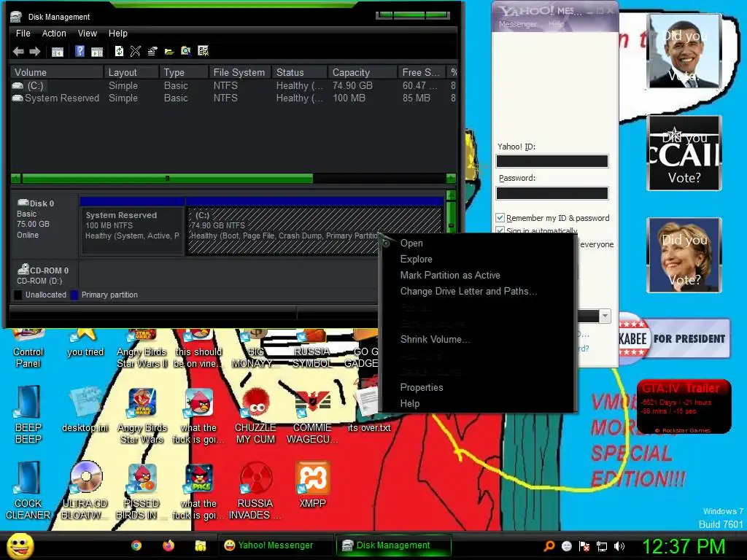Image resolution: width=747 pixels, height=560 pixels.
Task: Click the Refresh toolbar icon in Disk Management
Action: [119, 51]
